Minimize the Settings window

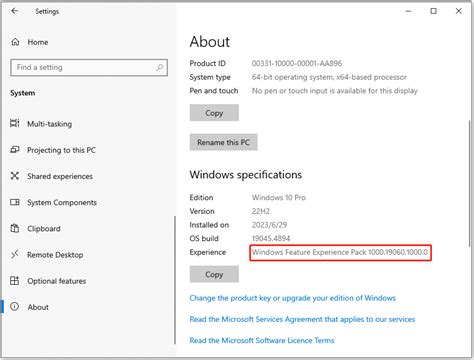click(x=408, y=11)
